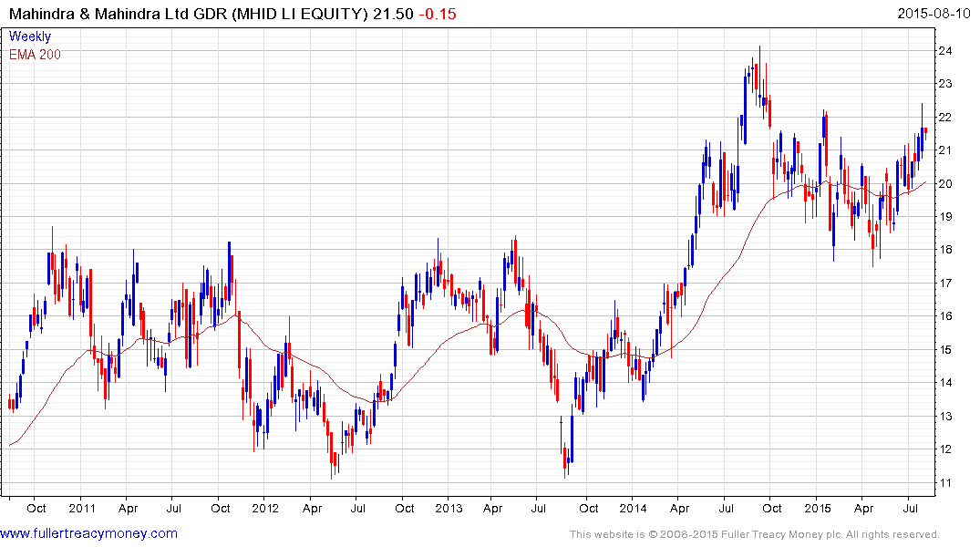The image size is (980, 547).
Task: Click the 2011 year label on time axis
Action: [x=82, y=508]
